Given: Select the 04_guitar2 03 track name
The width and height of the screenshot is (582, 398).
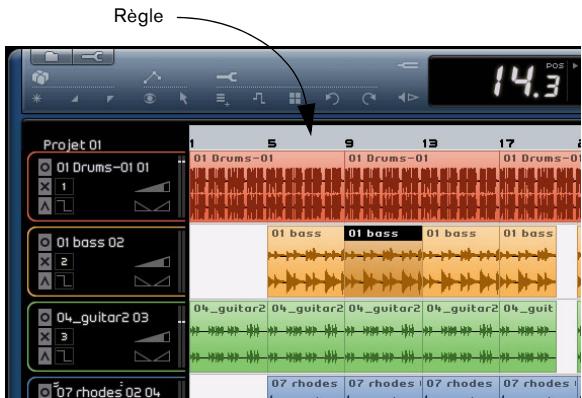Looking at the screenshot, I should [102, 318].
